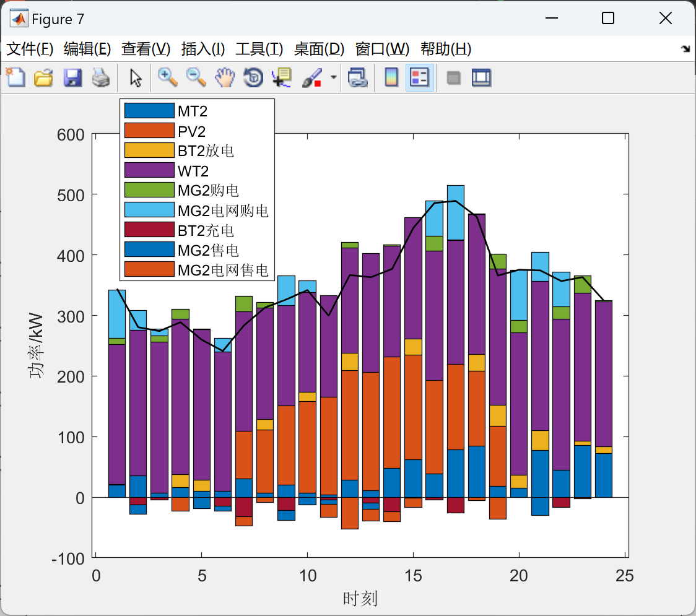Open the 工具(T) menu
The image size is (696, 616).
click(259, 49)
